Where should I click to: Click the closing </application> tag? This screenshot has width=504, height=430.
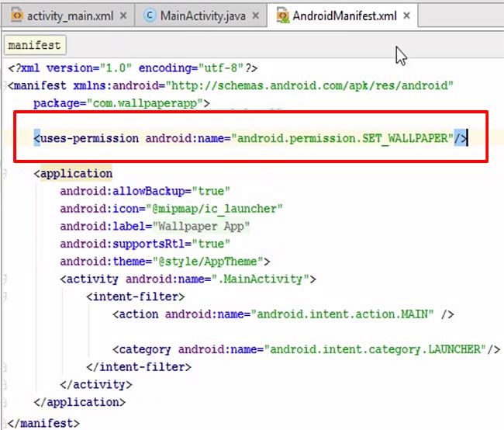(79, 402)
